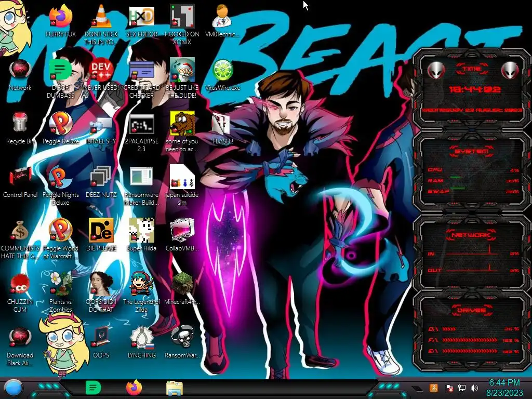Open the 6:44 PM clock in the taskbar
532x399 pixels.
click(x=504, y=388)
